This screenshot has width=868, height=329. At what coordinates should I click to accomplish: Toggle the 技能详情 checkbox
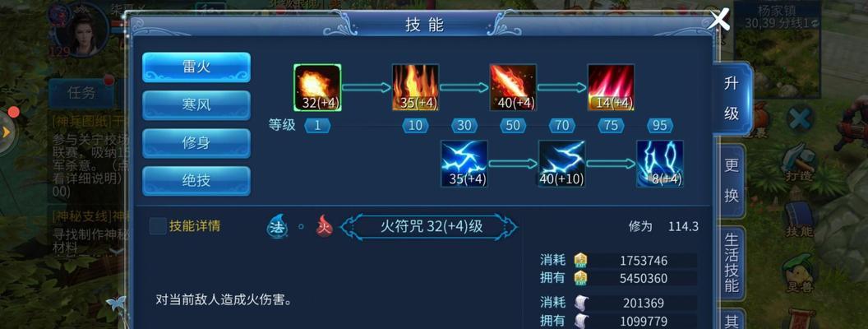tap(158, 226)
